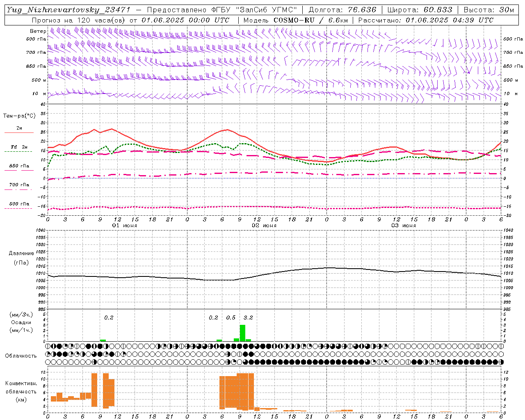Click the (мм/3ч.) precipitation unit label

point(21,315)
